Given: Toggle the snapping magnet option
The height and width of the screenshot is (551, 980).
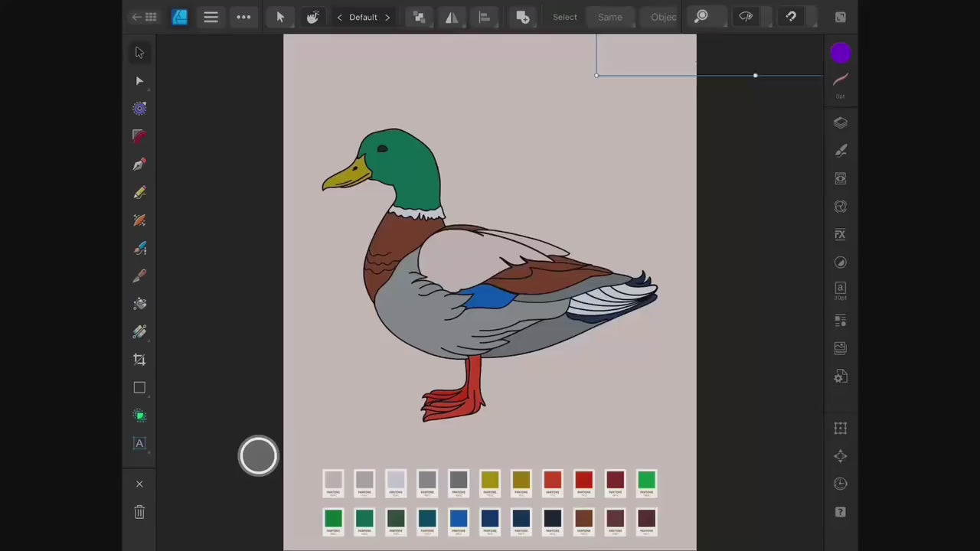Looking at the screenshot, I should click(x=791, y=17).
